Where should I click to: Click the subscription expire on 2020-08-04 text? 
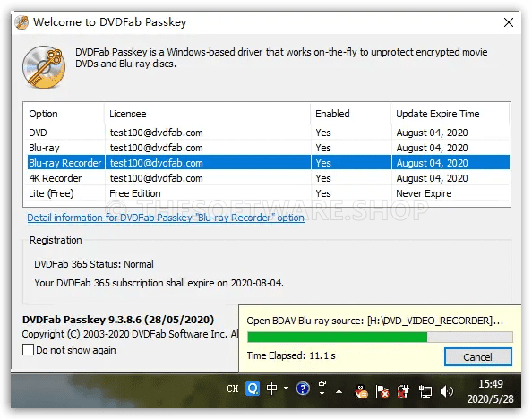pos(159,283)
